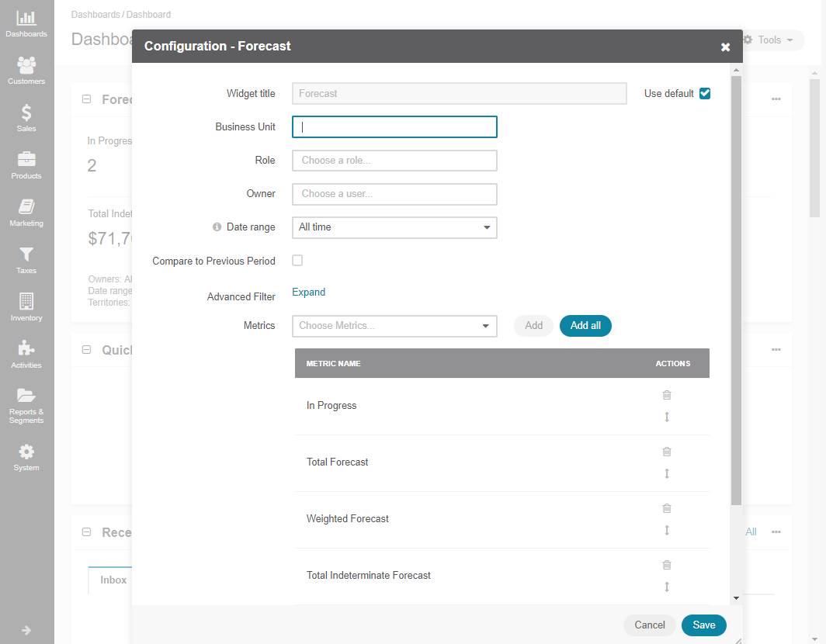Close the Configuration - Forecast dialog
Image resolution: width=826 pixels, height=644 pixels.
click(725, 47)
